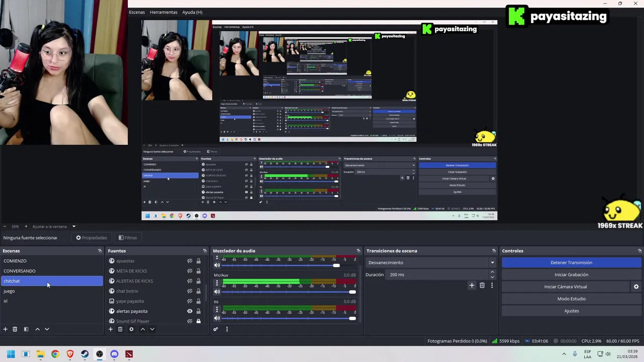644x362 pixels.
Task: Open scene filters from the Escenas toolbar
Action: click(x=26, y=329)
